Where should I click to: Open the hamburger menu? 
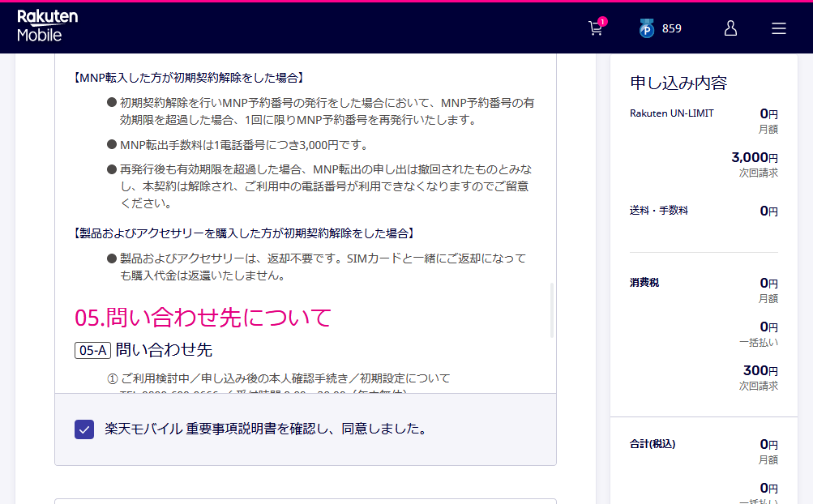pyautogui.click(x=778, y=28)
